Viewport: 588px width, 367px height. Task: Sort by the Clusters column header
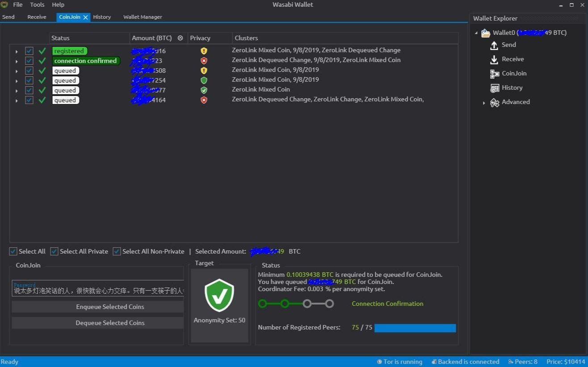345,38
